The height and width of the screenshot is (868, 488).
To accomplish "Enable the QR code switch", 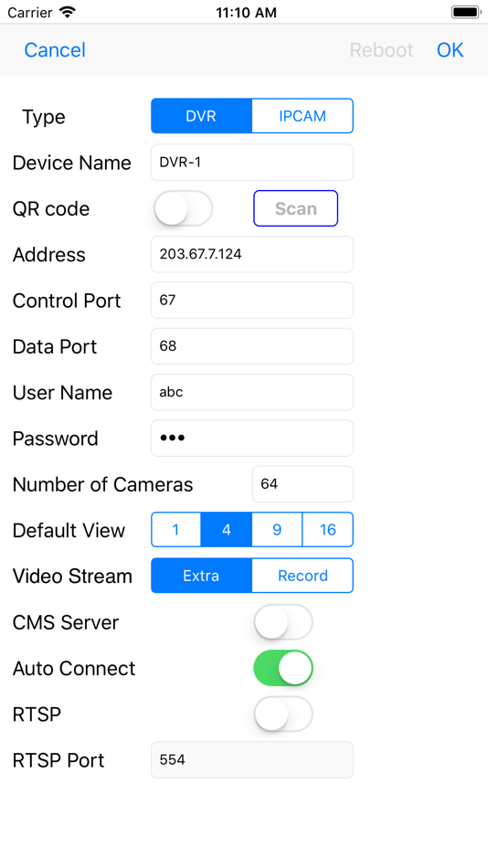I will pyautogui.click(x=184, y=208).
